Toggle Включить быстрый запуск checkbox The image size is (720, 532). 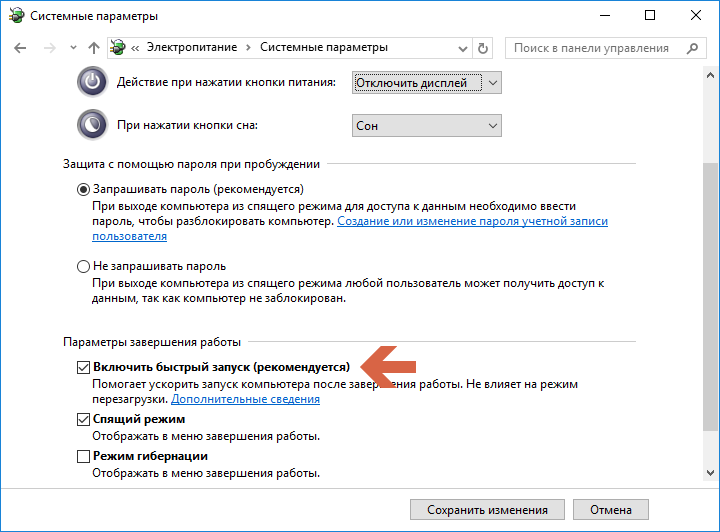pos(83,367)
